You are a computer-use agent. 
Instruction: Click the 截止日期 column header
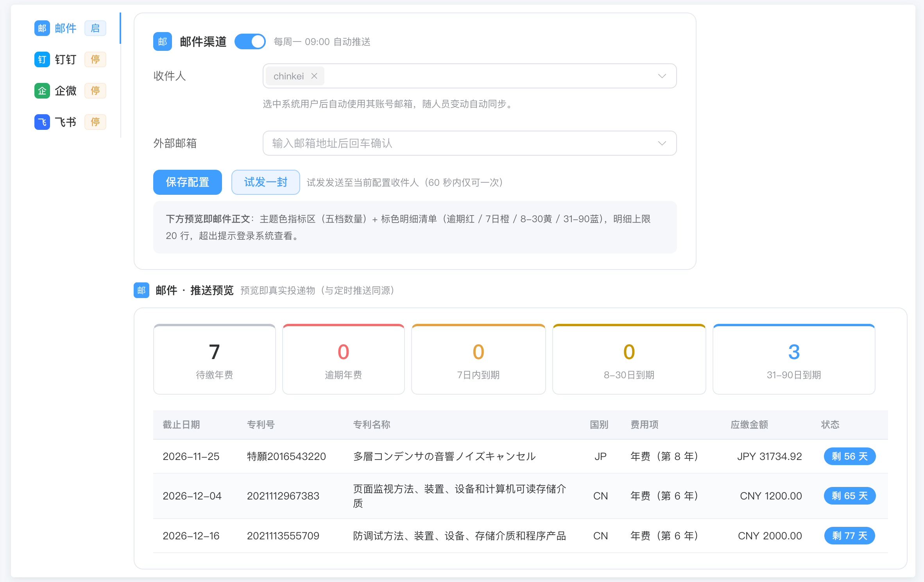point(181,425)
